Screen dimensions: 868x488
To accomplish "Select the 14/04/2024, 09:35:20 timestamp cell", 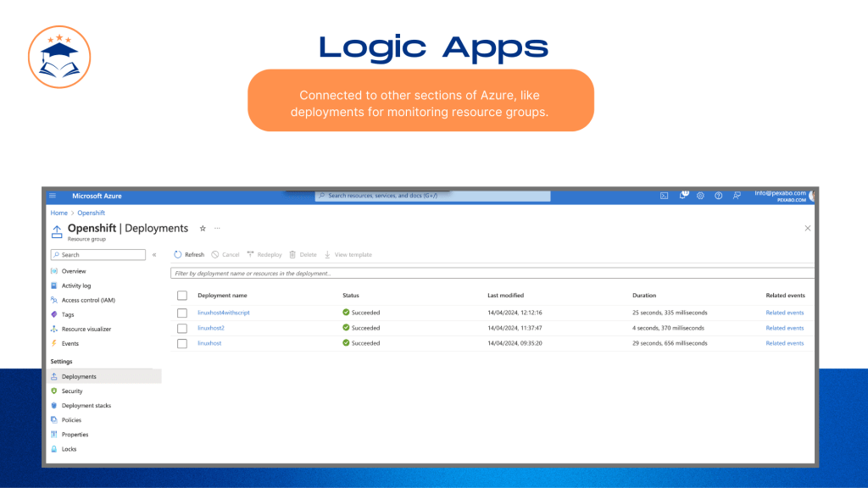I will point(515,343).
